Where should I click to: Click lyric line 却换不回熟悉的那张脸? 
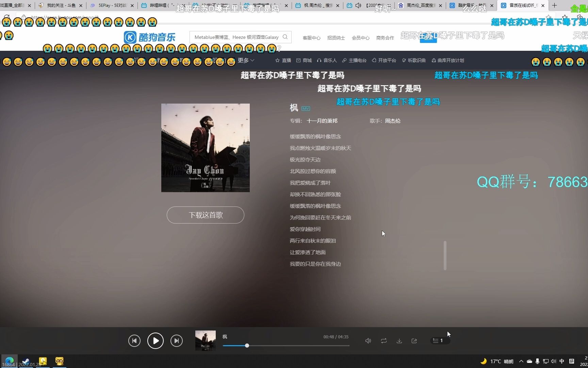tap(315, 194)
